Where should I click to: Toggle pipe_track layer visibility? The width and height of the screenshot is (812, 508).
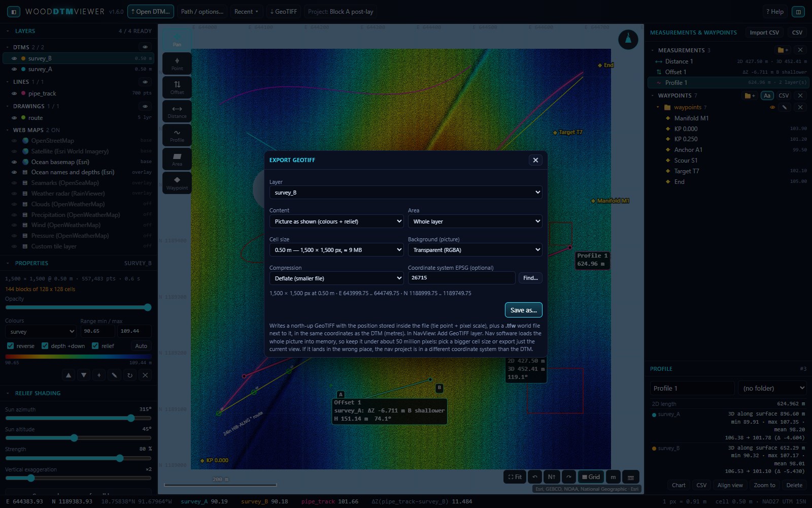point(14,93)
